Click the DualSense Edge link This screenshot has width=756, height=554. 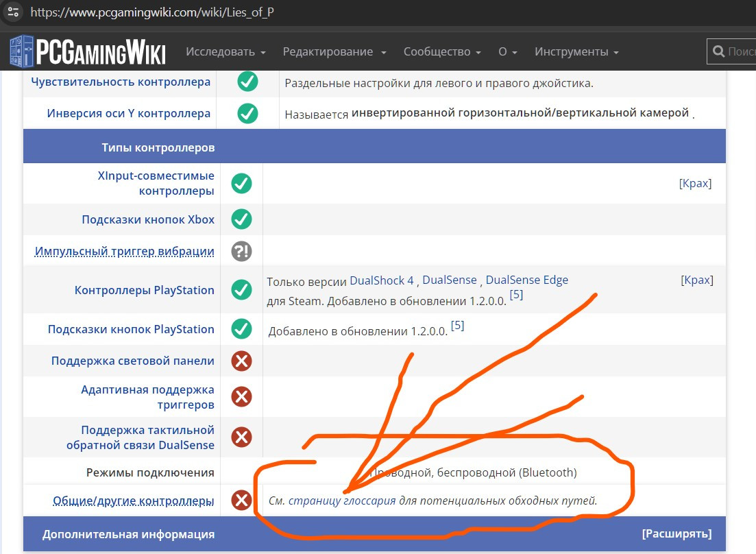526,280
